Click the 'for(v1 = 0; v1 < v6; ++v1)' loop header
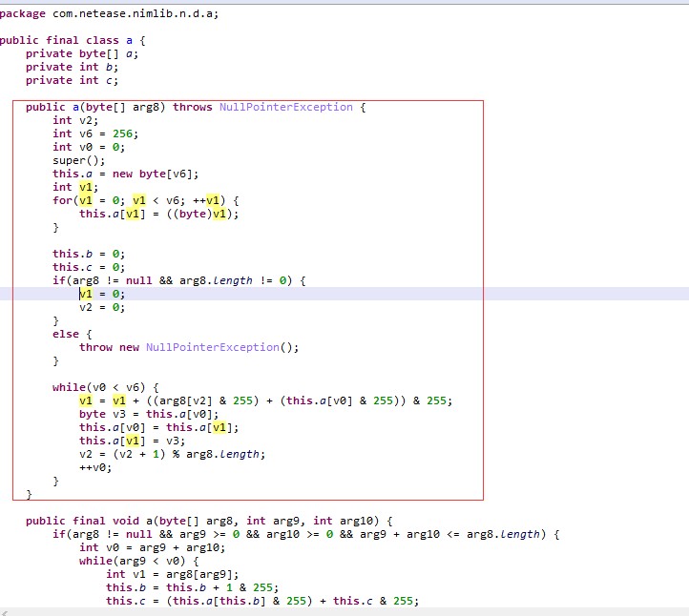 145,200
